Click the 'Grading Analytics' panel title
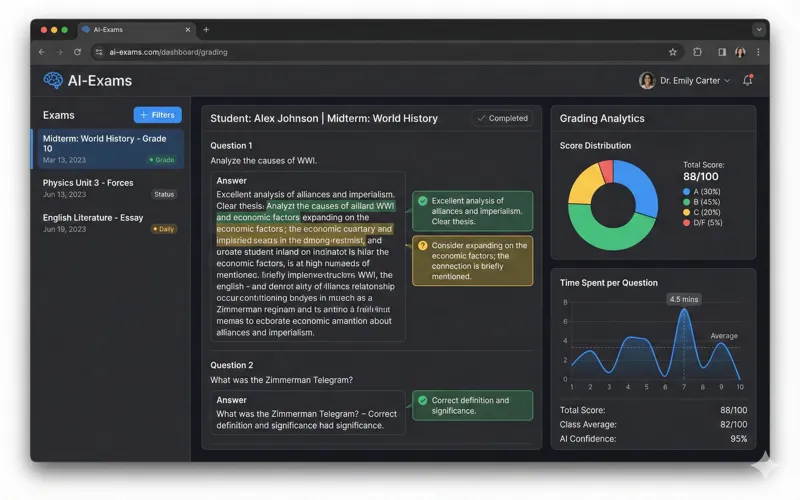Image resolution: width=800 pixels, height=500 pixels. tap(602, 118)
